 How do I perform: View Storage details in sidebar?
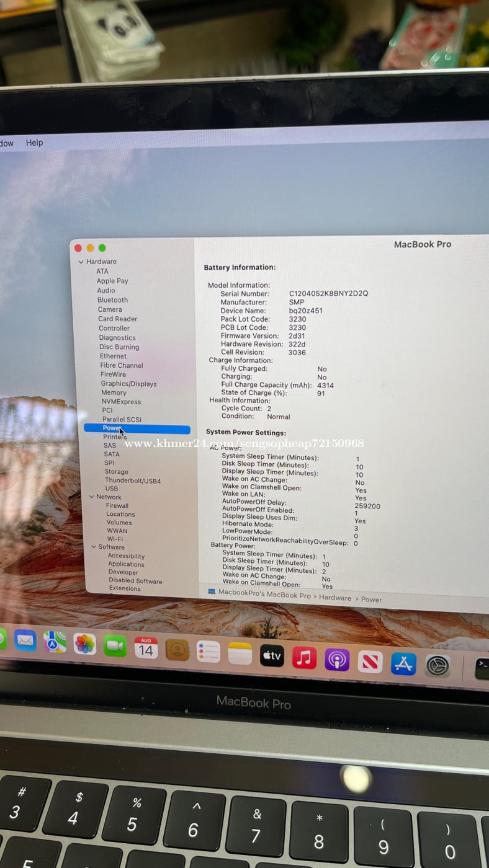pos(117,472)
